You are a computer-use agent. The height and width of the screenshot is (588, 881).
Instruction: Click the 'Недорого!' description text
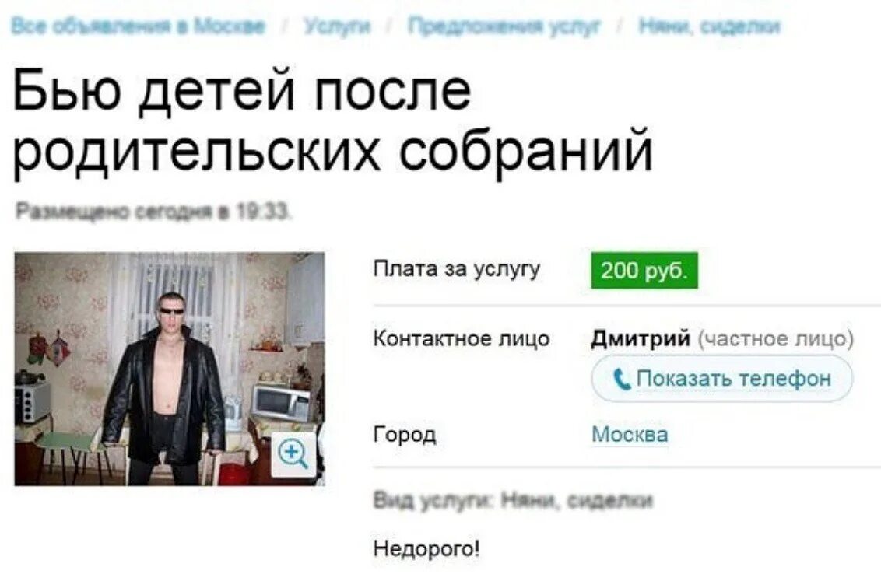(426, 548)
